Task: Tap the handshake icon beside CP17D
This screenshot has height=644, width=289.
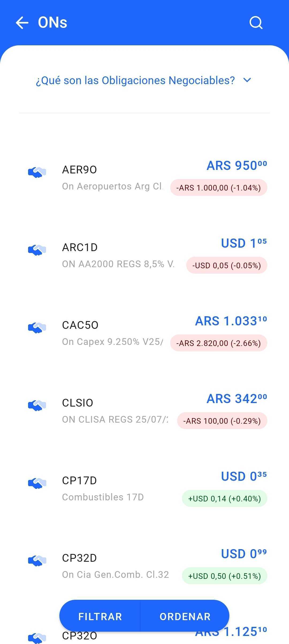Action: [x=37, y=483]
